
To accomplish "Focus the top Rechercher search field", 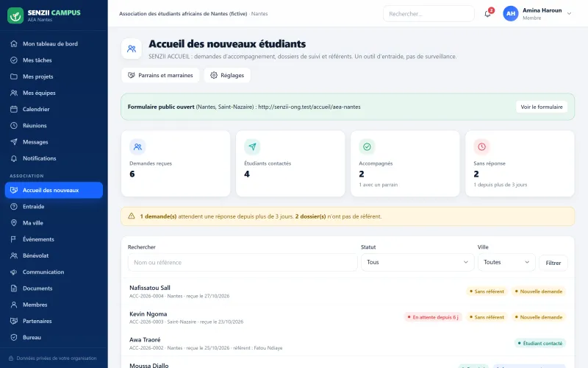I will [429, 14].
